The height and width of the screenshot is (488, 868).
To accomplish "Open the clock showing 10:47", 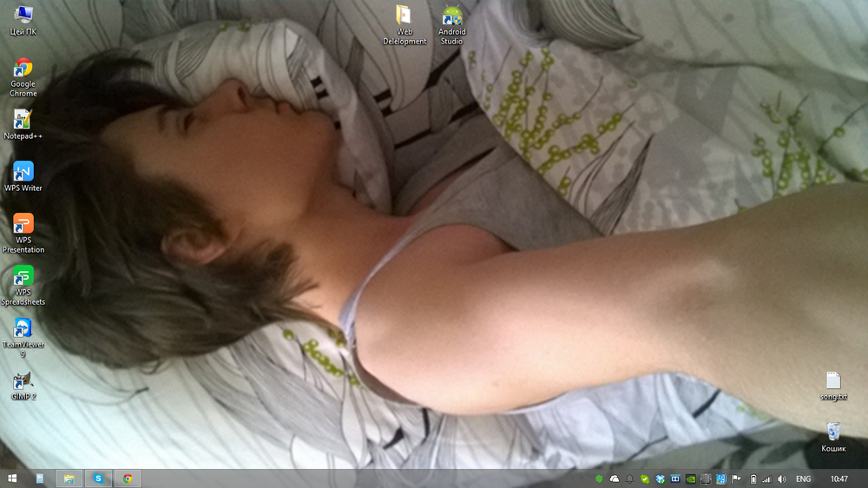I will (839, 478).
